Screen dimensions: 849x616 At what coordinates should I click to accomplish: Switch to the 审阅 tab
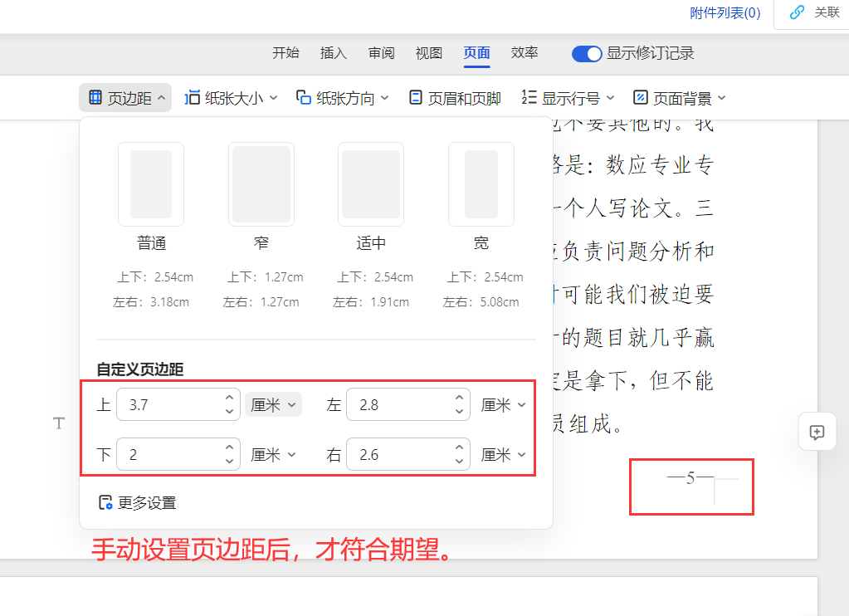(x=381, y=52)
